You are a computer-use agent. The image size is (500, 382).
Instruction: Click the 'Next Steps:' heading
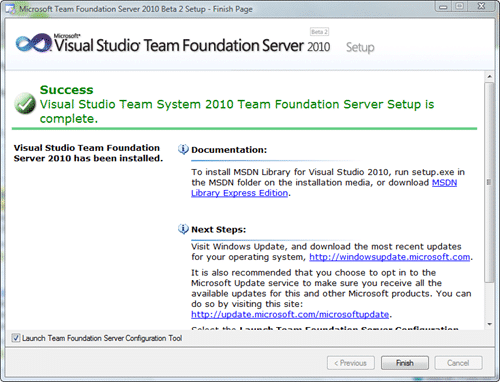[218, 229]
